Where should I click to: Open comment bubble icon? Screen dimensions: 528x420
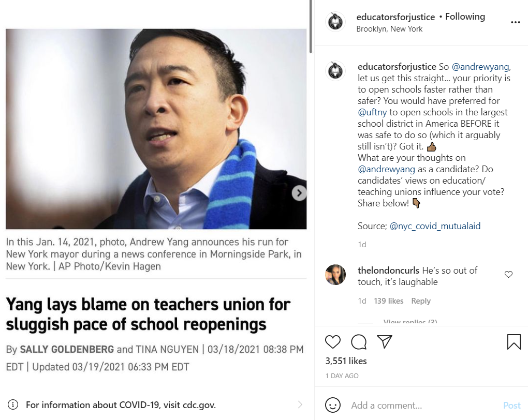coord(359,342)
